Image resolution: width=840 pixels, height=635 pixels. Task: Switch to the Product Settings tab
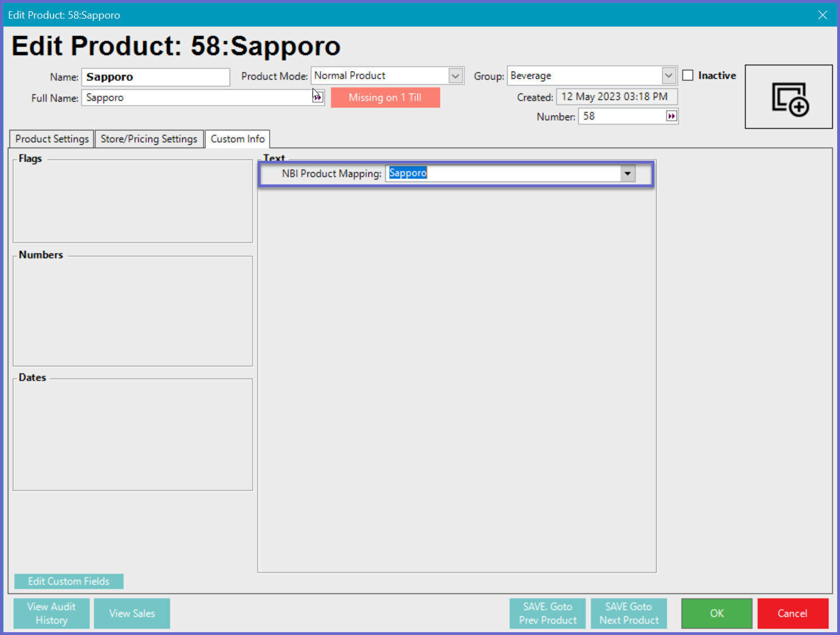coord(52,139)
